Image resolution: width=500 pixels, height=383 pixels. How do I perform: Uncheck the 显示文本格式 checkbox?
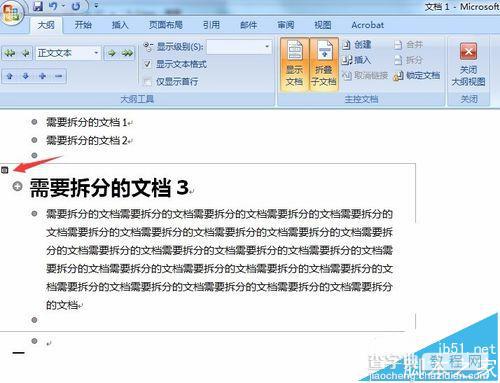point(148,64)
